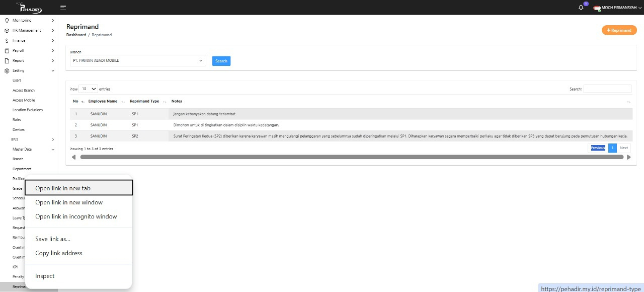
Task: Click the Monitoring location pin icon
Action: (7, 21)
